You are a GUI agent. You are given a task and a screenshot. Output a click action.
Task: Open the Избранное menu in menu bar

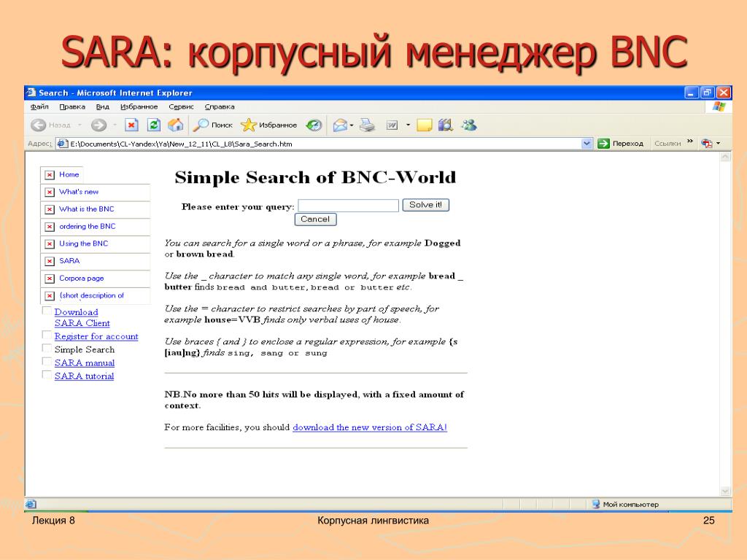point(139,106)
